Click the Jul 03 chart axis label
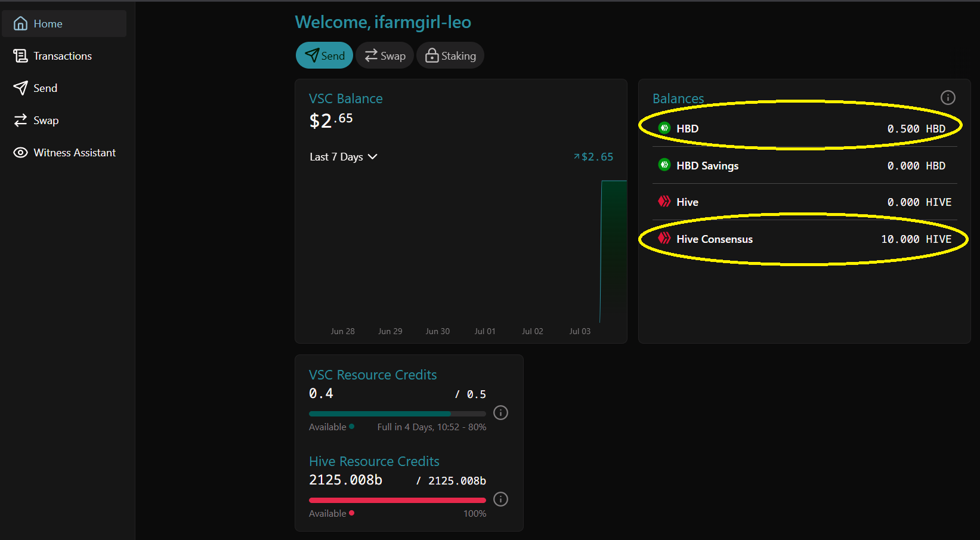The height and width of the screenshot is (540, 980). point(580,331)
